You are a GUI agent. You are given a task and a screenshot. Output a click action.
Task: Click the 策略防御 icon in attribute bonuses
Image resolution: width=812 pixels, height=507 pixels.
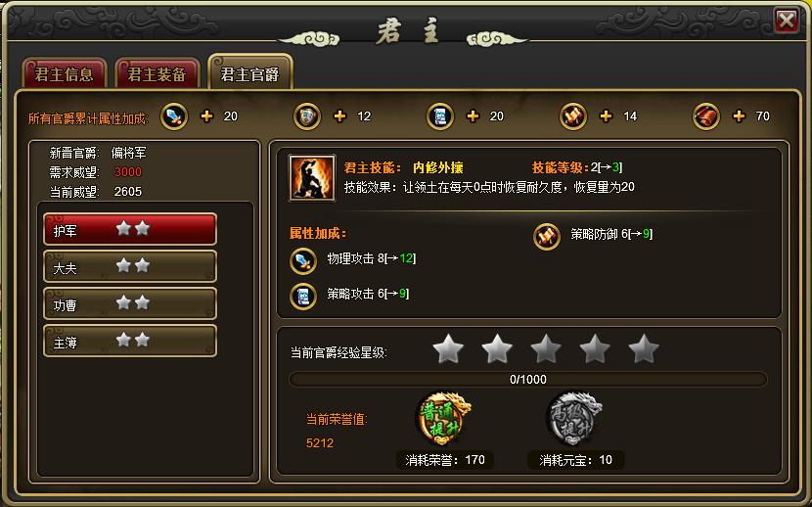(x=547, y=237)
